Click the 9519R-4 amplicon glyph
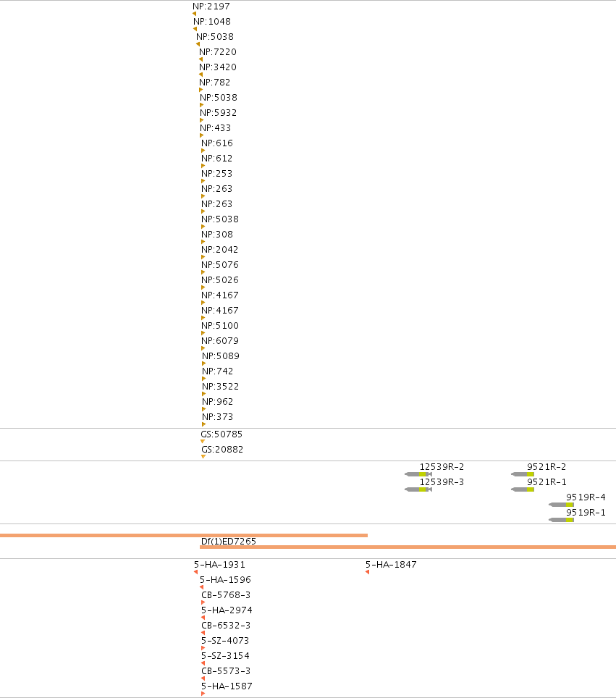Image resolution: width=616 pixels, height=698 pixels. [561, 505]
